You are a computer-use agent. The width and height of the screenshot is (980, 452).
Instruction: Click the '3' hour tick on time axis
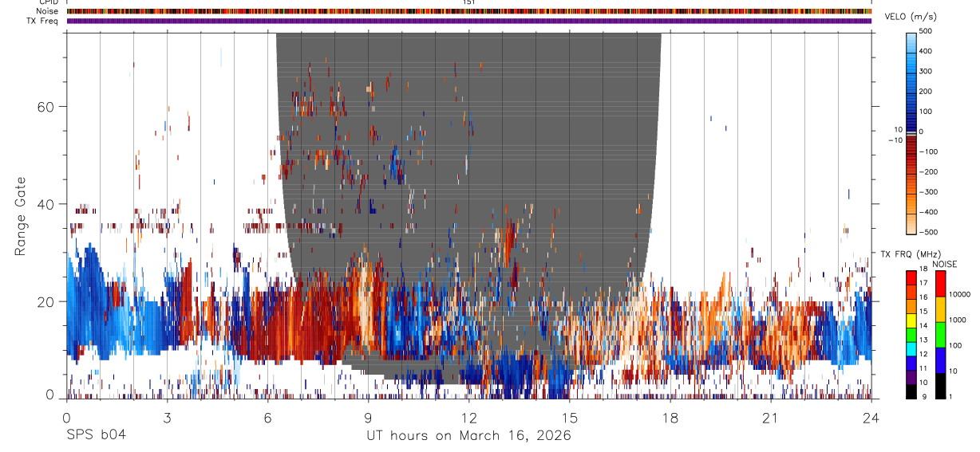point(167,417)
